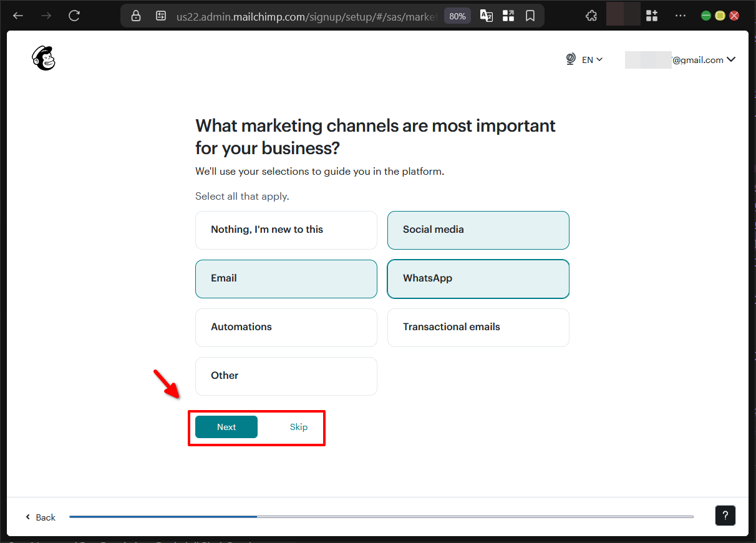
Task: Deselect the WhatsApp channel option
Action: click(478, 278)
